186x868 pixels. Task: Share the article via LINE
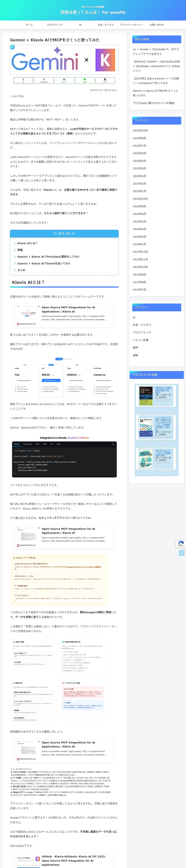(x=85, y=81)
